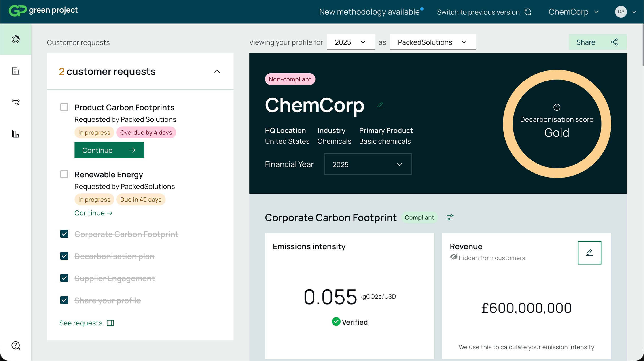This screenshot has height=361, width=644.
Task: Open the user account chevron menu
Action: [x=634, y=12]
